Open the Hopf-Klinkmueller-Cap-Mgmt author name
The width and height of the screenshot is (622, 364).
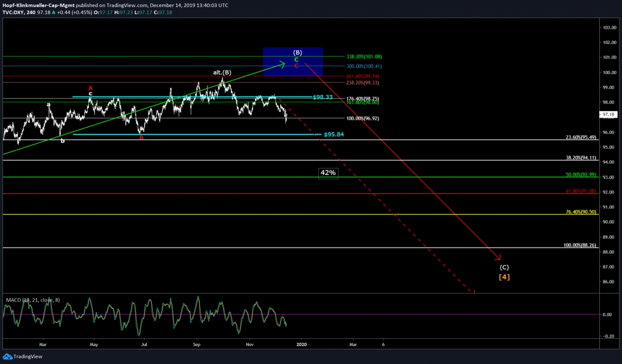point(37,5)
